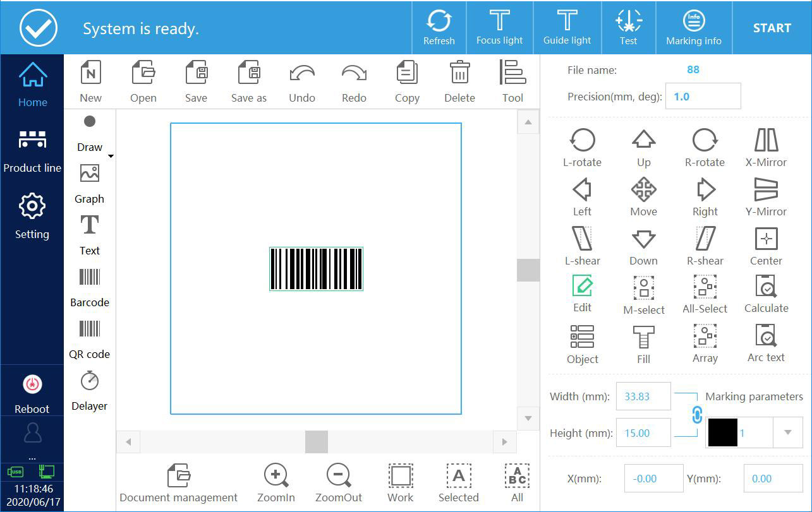
Task: Add a QR code object
Action: coord(90,339)
